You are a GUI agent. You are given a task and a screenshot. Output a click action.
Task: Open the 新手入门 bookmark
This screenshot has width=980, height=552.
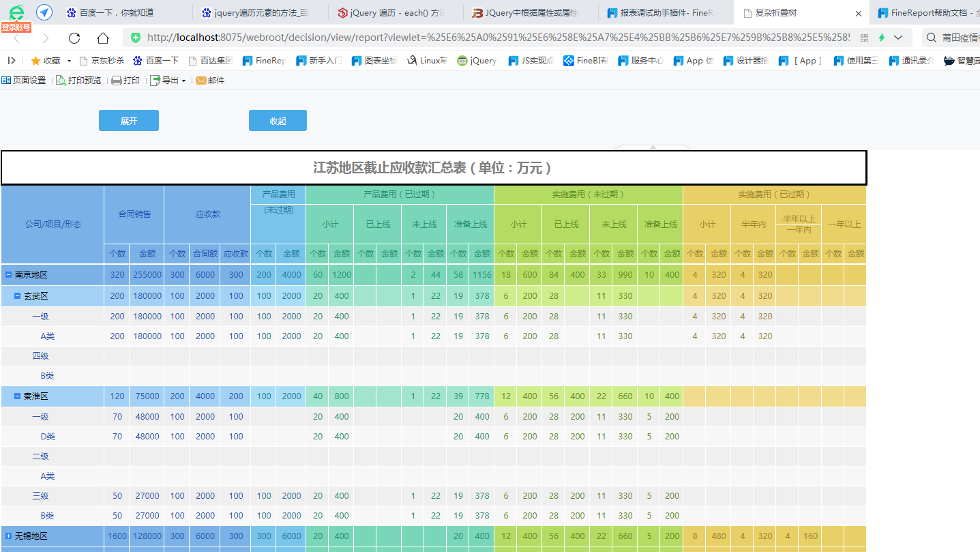pos(318,61)
